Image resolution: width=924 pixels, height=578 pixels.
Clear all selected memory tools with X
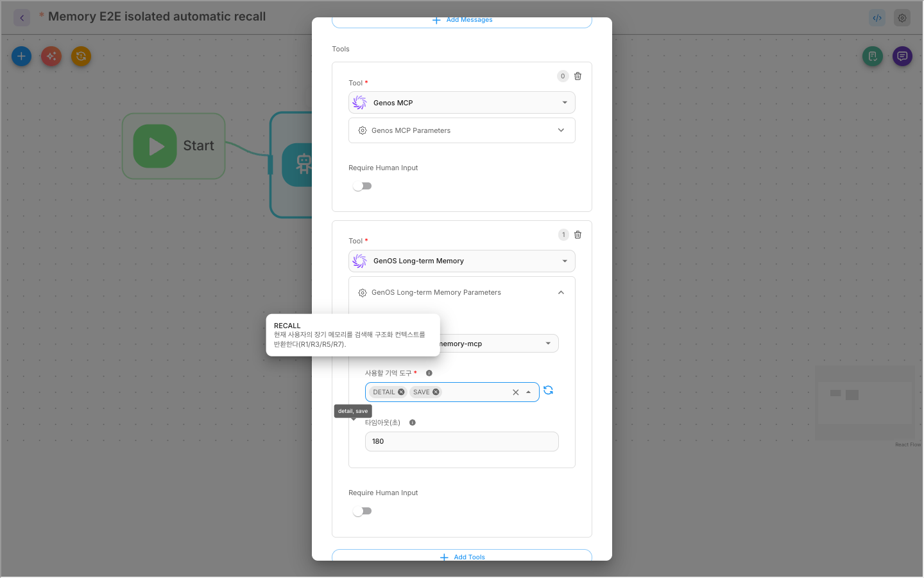(x=515, y=392)
